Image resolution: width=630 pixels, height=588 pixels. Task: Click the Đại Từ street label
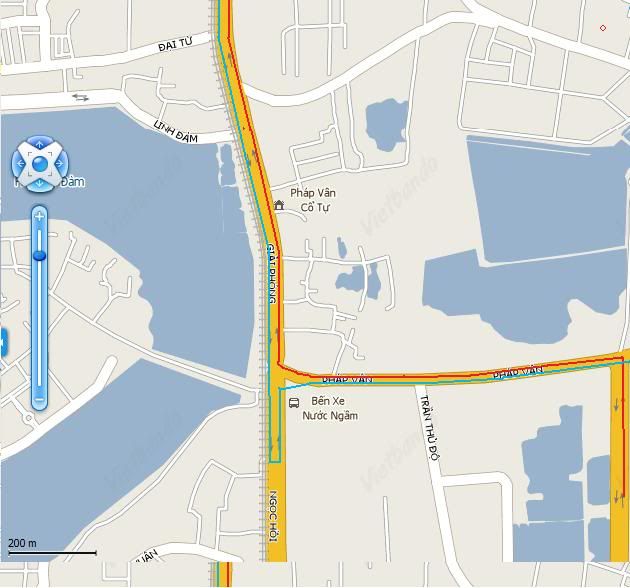click(176, 45)
